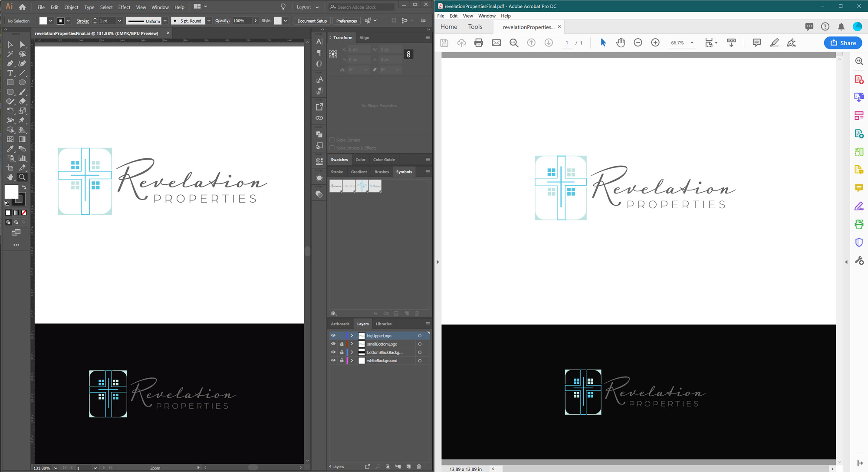The height and width of the screenshot is (472, 868).
Task: Switch to the Artboards tab
Action: click(340, 324)
